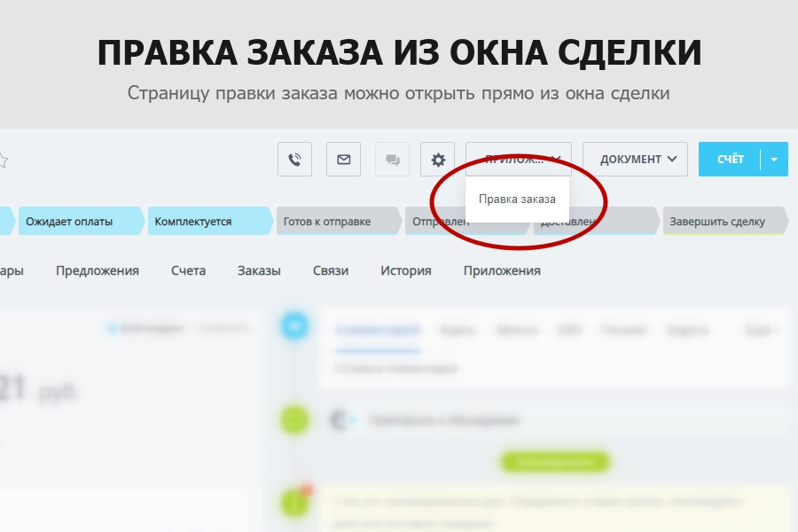Open the settings gear icon
798x532 pixels.
click(x=437, y=159)
